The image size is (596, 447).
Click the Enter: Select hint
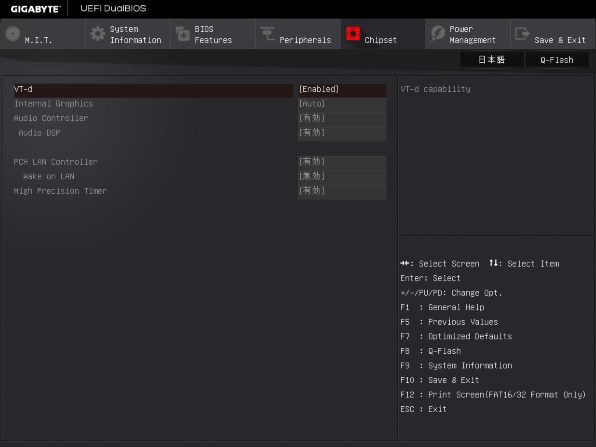430,278
